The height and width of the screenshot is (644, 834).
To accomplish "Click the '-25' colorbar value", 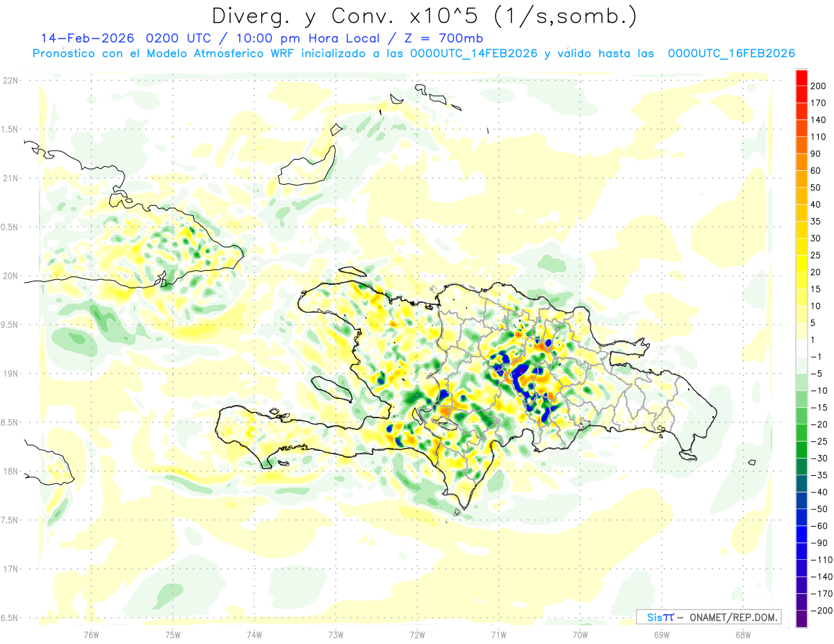I will pyautogui.click(x=819, y=442).
